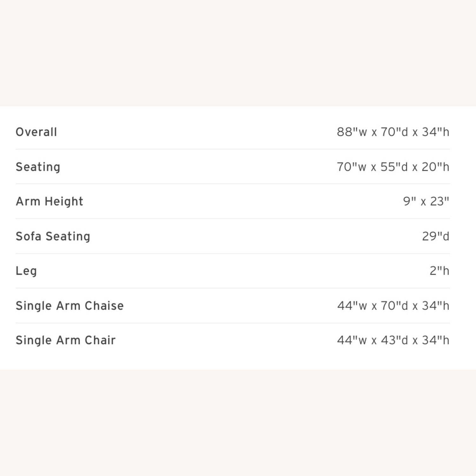Select the Single Arm Chaise dimensions value

[393, 306]
